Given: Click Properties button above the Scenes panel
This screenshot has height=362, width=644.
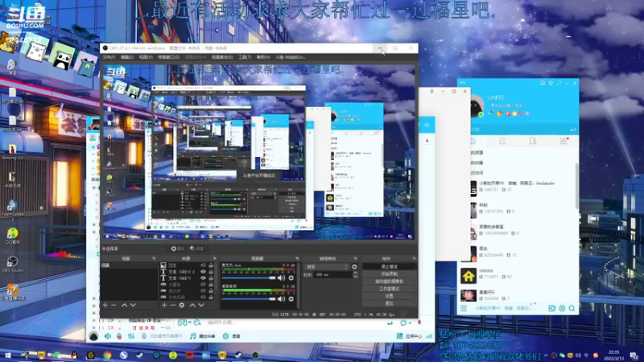Looking at the screenshot, I should (x=178, y=249).
